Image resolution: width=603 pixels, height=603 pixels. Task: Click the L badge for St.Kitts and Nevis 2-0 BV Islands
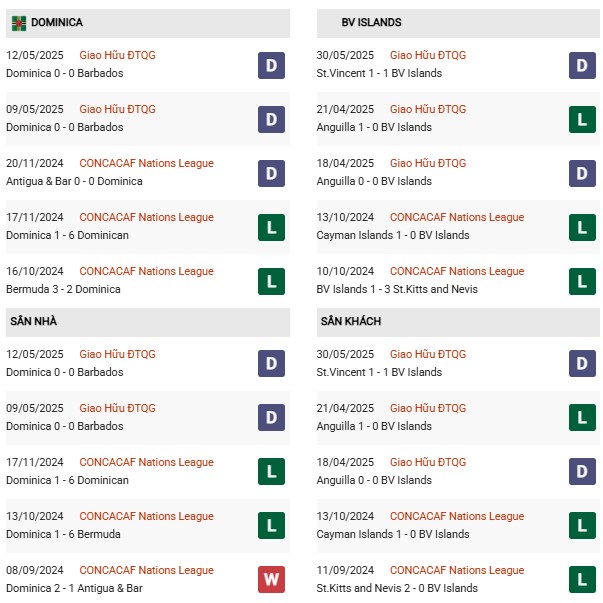(582, 579)
